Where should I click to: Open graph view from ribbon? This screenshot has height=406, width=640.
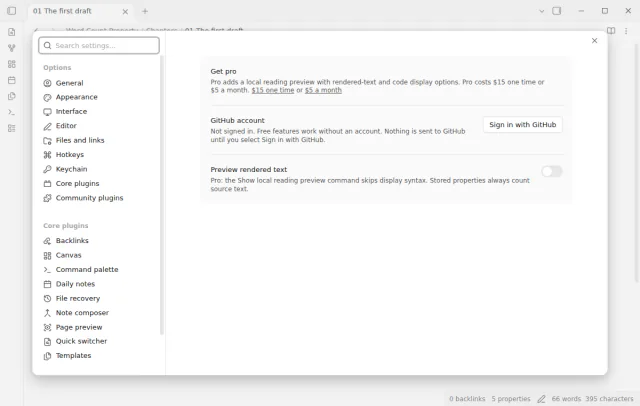[12, 48]
